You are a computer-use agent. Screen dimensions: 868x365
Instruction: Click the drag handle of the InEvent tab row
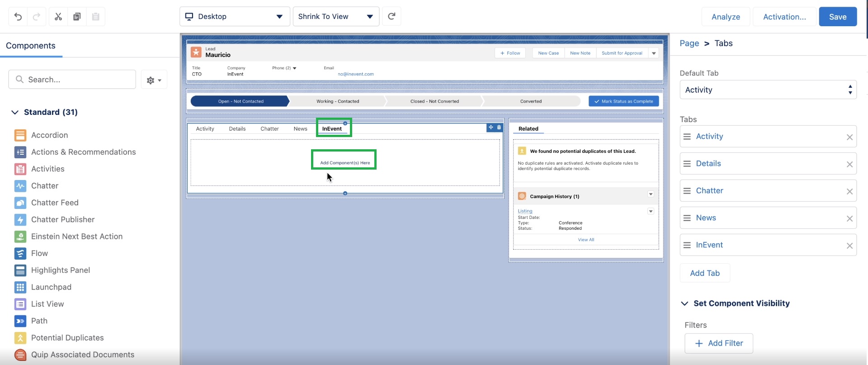tap(687, 245)
